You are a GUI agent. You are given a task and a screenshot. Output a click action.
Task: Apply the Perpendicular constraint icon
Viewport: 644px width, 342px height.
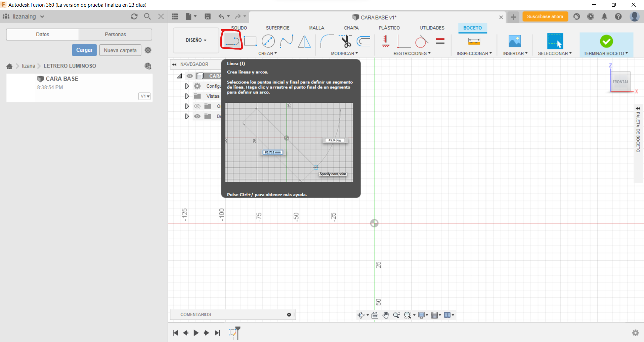(x=404, y=41)
